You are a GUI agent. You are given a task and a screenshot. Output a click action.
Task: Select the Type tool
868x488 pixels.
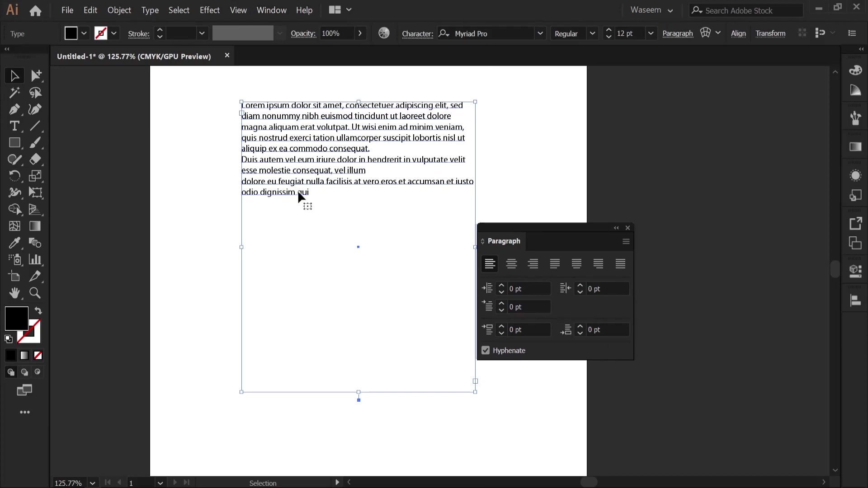click(14, 127)
